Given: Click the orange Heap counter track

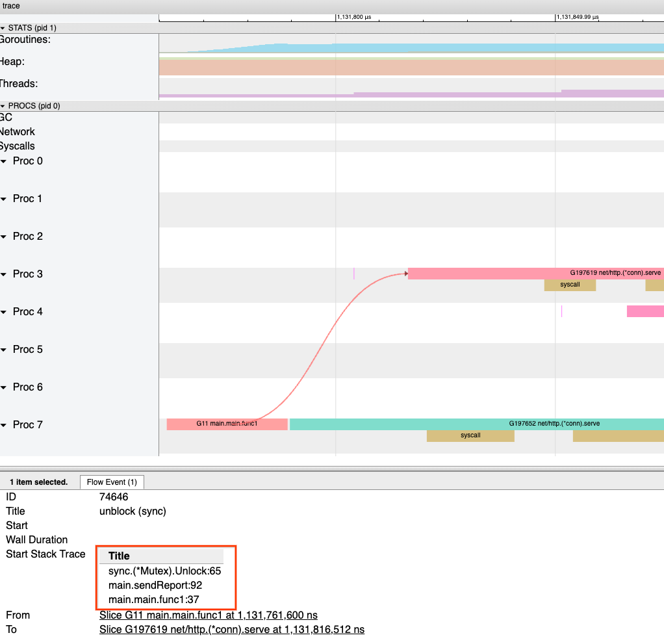Looking at the screenshot, I should point(411,68).
